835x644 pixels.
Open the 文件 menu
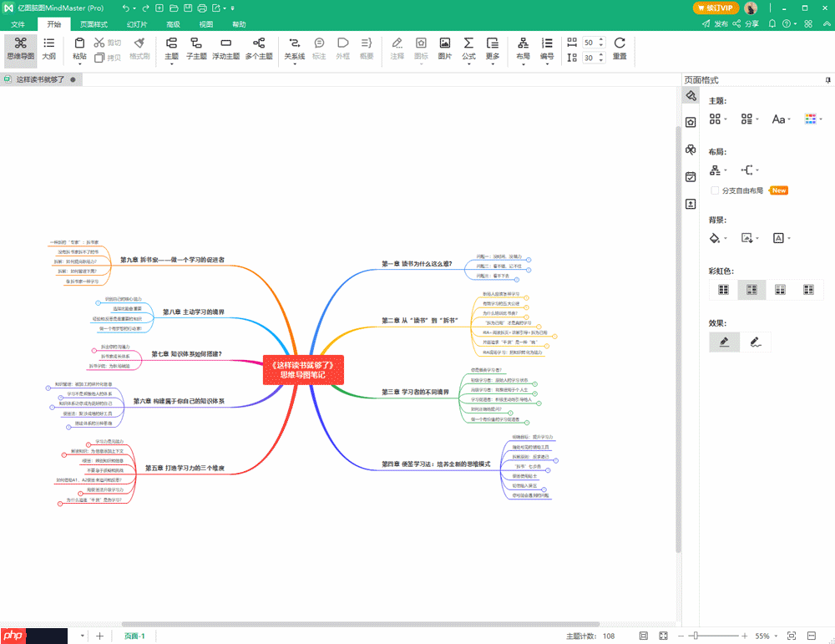pyautogui.click(x=18, y=24)
